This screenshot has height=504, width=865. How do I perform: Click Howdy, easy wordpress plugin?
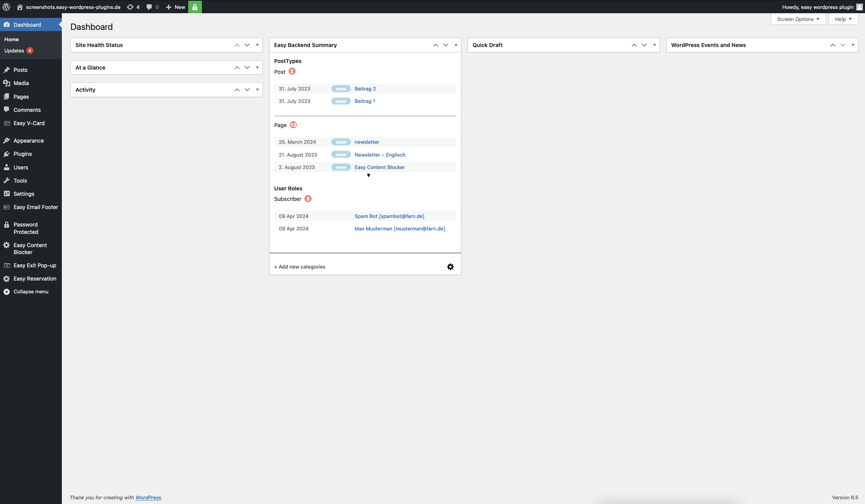click(x=818, y=7)
